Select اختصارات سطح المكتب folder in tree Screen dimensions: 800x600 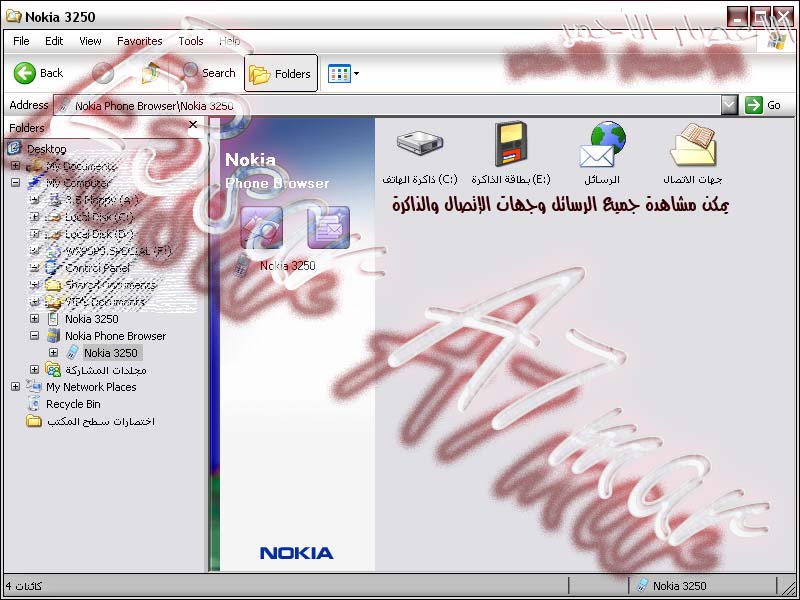(x=101, y=421)
